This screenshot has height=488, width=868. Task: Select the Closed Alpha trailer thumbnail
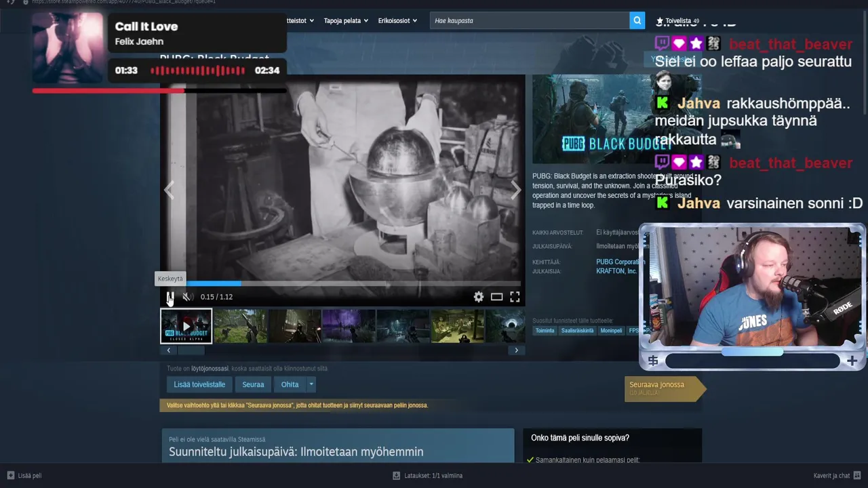coord(186,326)
